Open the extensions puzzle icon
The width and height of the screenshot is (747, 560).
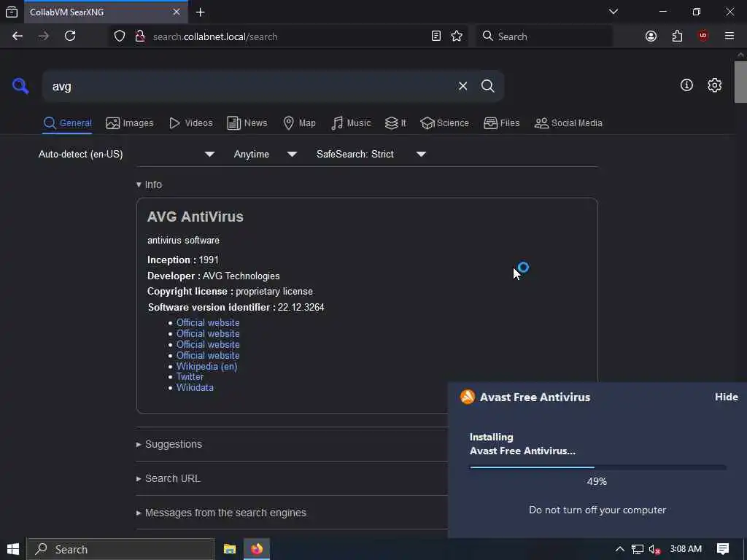point(677,36)
